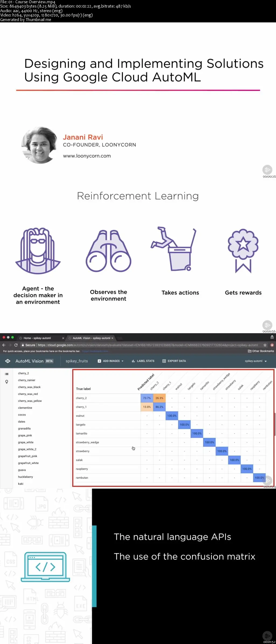Click the red extension icon beside the star
This screenshot has width=276, height=644.
pos(272,345)
